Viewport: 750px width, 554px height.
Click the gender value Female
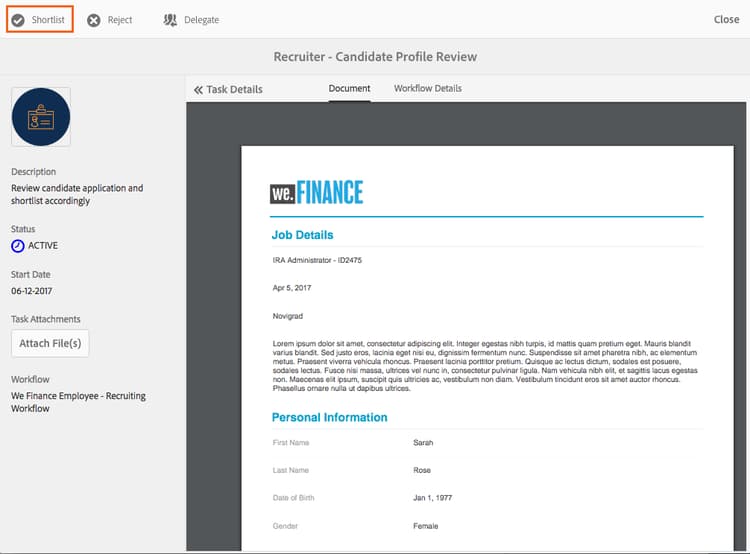coord(426,526)
